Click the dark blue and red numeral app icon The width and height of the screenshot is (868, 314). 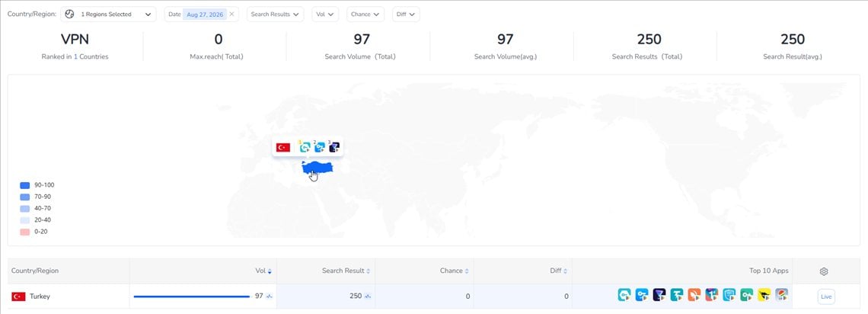point(712,295)
